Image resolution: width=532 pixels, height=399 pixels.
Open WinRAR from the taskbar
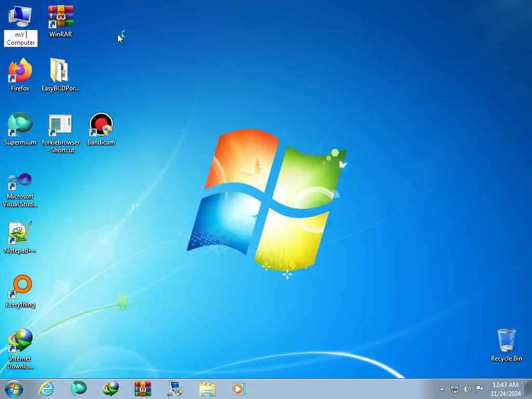pyautogui.click(x=143, y=389)
